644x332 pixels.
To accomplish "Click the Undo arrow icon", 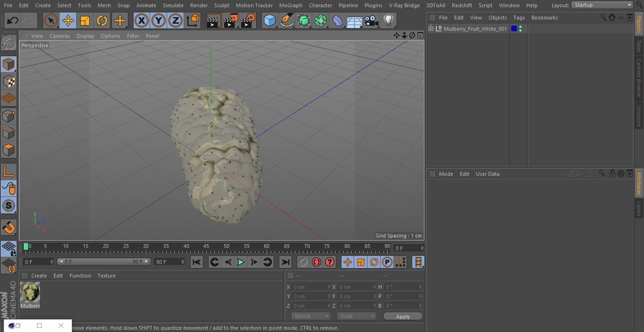I will tap(12, 21).
